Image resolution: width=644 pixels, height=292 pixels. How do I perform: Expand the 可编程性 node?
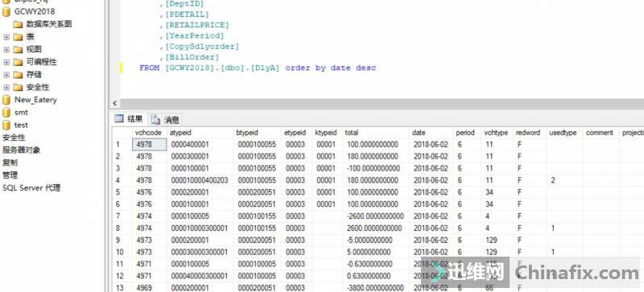[x=6, y=63]
